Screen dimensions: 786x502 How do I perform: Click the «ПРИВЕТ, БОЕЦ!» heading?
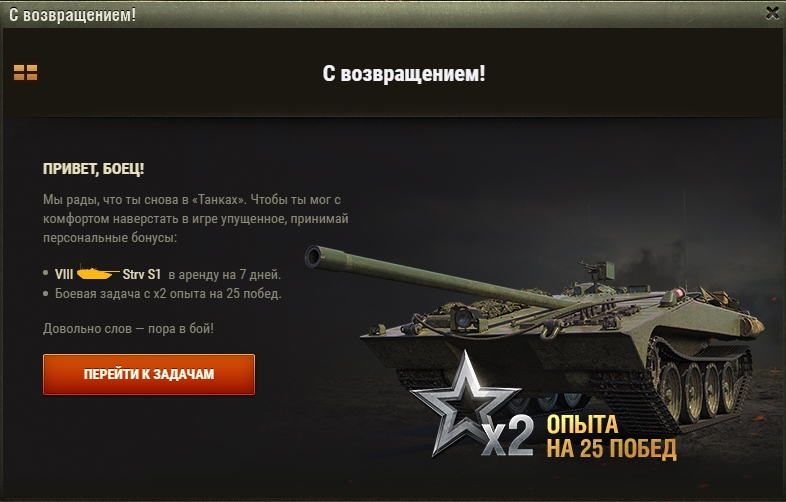click(x=94, y=169)
